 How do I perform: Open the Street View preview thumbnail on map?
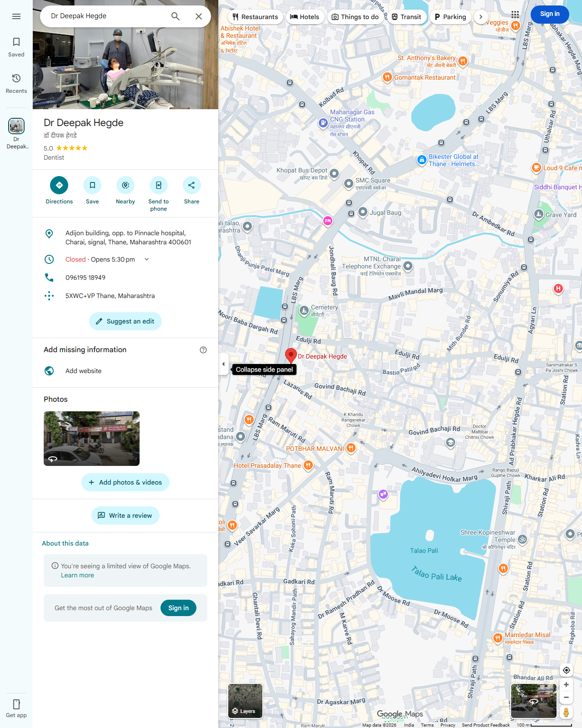(534, 701)
